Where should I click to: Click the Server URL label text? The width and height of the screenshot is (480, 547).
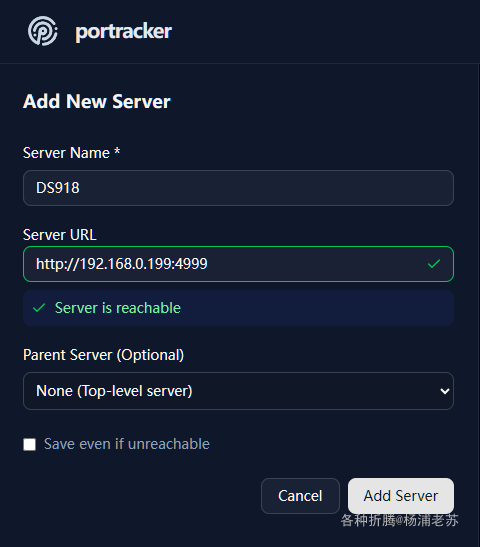coord(60,235)
